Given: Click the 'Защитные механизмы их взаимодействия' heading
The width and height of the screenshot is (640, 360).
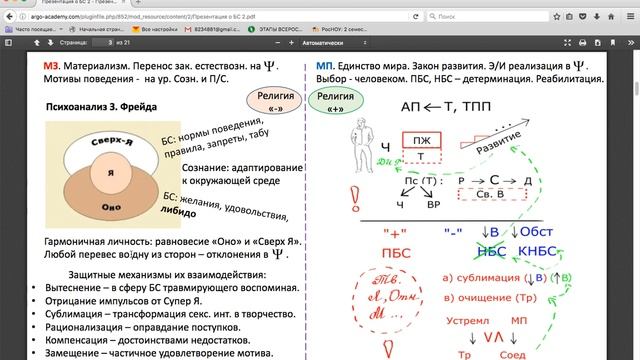Looking at the screenshot, I should [167, 275].
